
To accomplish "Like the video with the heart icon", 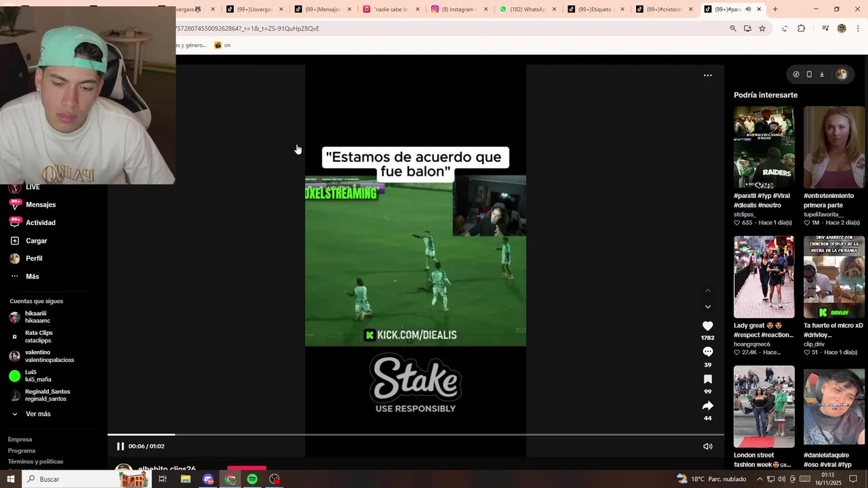I will [707, 326].
